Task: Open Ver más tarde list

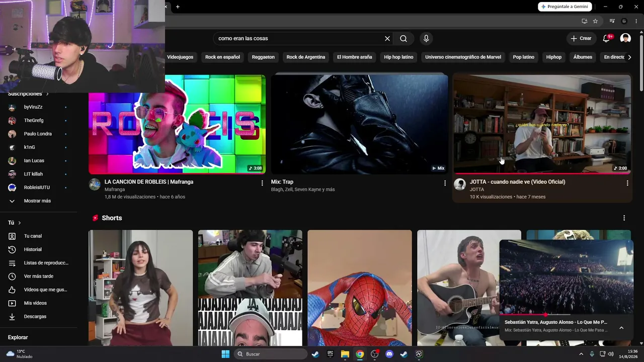Action: click(39, 276)
